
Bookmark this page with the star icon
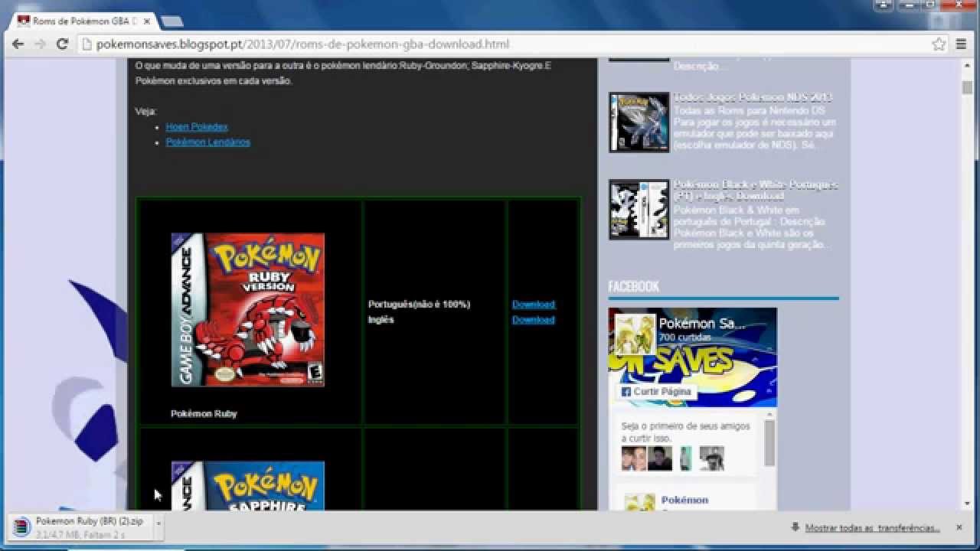pyautogui.click(x=939, y=44)
